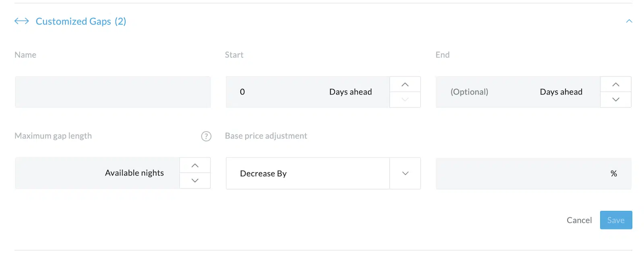Click the double-arrow Customized Gaps icon

click(22, 21)
